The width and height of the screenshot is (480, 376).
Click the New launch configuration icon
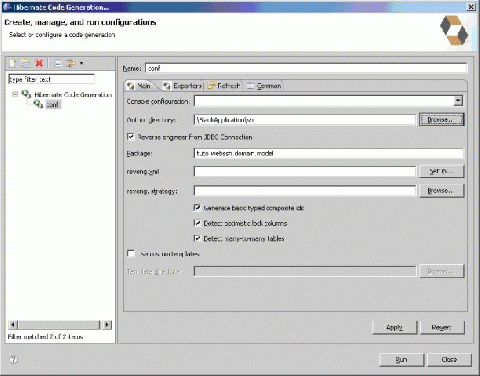[13, 63]
